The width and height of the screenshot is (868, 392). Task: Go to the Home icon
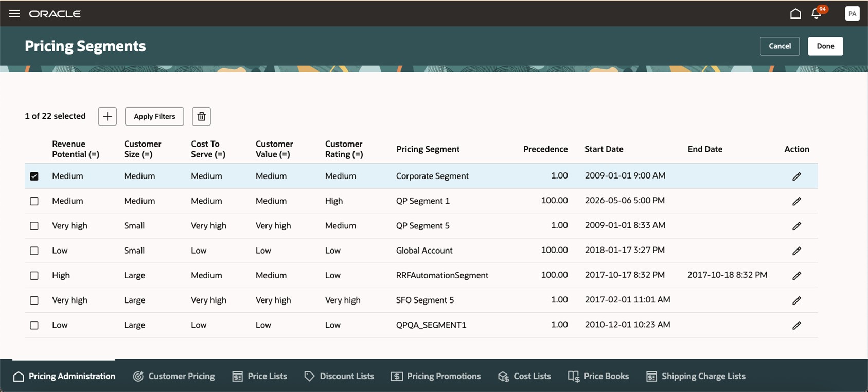pyautogui.click(x=795, y=13)
